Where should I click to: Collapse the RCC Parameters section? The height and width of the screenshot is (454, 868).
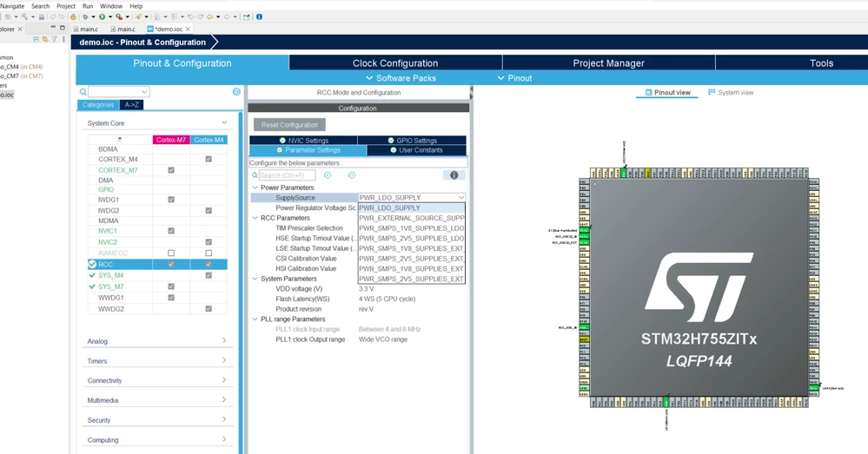click(255, 218)
